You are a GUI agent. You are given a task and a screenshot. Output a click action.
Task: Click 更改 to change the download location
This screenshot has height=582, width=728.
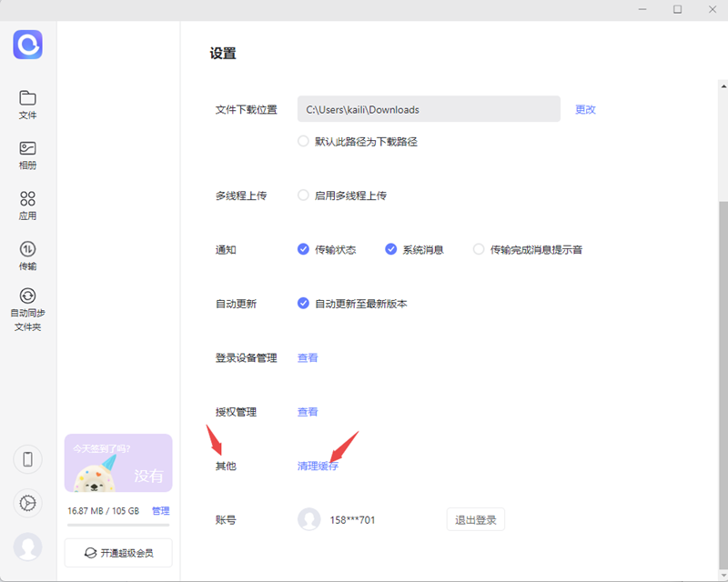coord(585,109)
